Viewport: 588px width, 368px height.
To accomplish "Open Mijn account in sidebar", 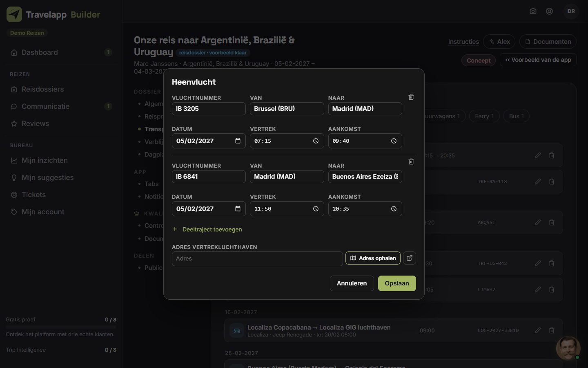I will pyautogui.click(x=61, y=212).
